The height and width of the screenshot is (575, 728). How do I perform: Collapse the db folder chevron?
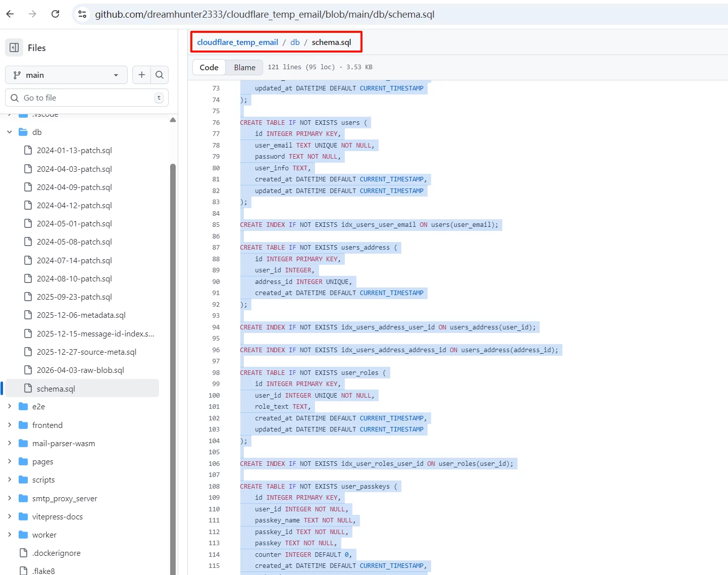pos(10,132)
